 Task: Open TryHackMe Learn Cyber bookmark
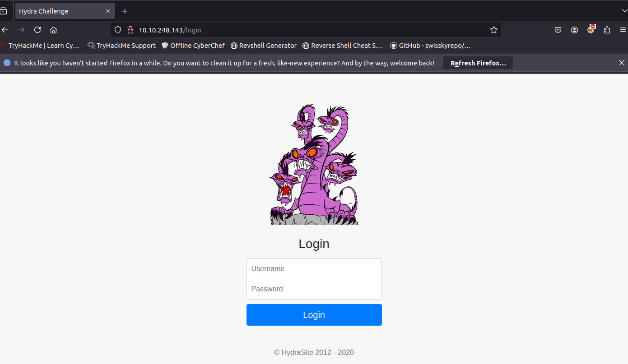[40, 46]
